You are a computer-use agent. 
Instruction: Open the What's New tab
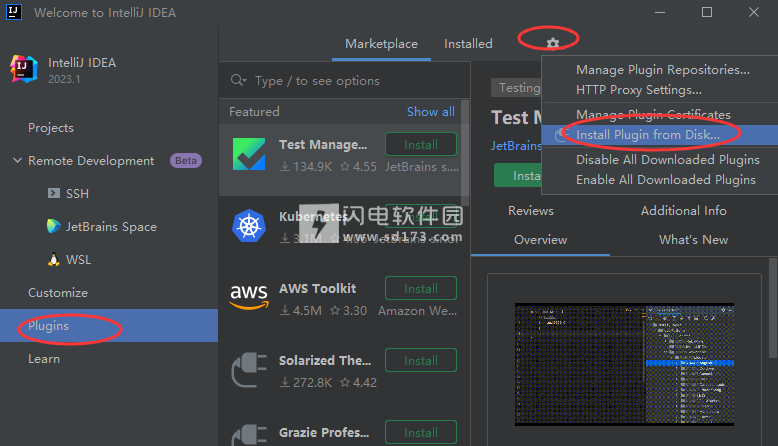(x=693, y=240)
